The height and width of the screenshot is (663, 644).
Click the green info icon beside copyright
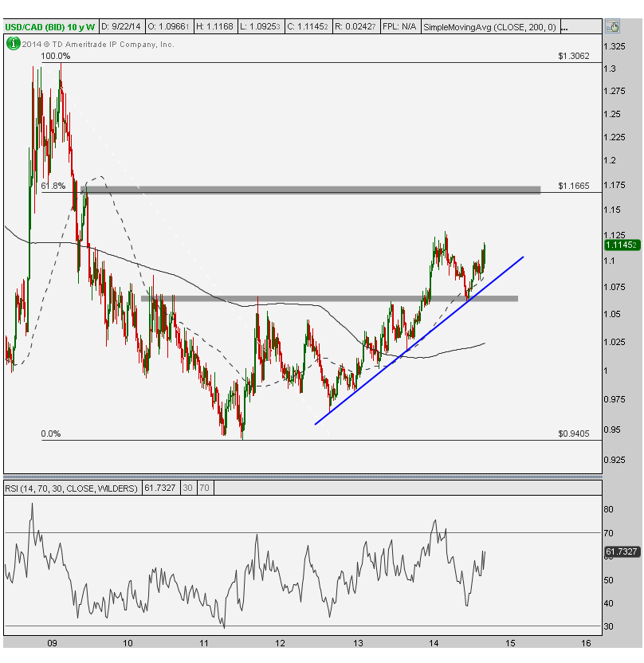13,43
